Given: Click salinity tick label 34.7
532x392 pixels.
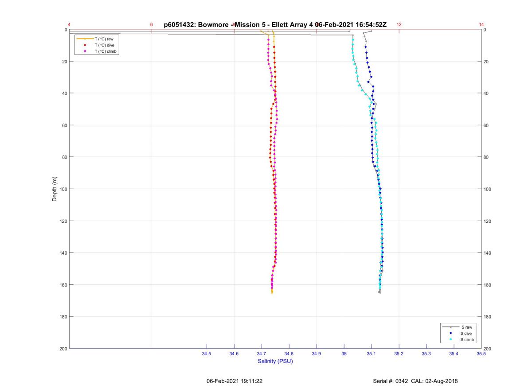Looking at the screenshot, I should 262,353.
